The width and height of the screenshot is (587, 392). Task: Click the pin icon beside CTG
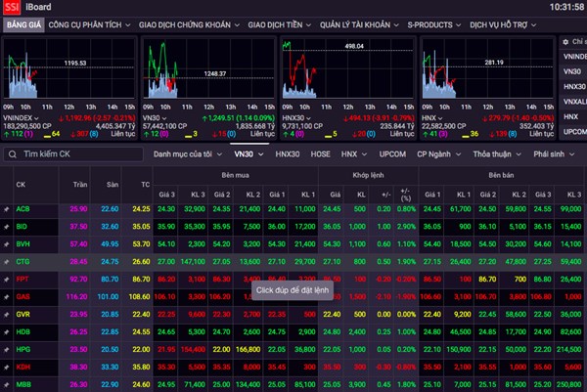click(x=7, y=262)
